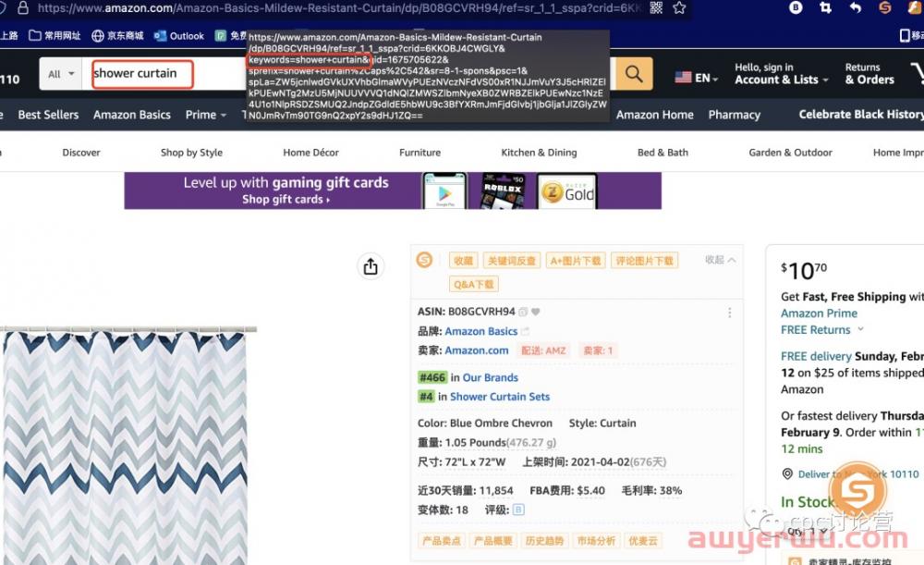Collapse plugin panel with 收起
Image resolution: width=924 pixels, height=565 pixels.
tap(720, 260)
